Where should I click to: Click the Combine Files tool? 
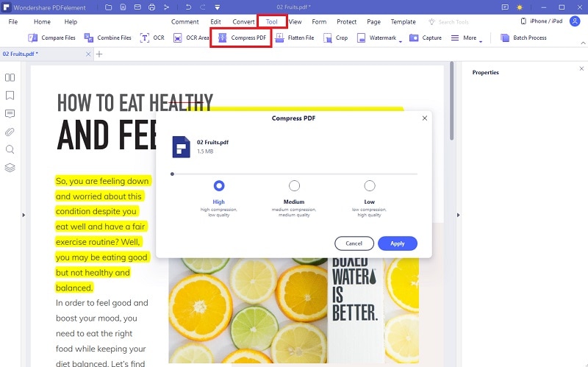107,38
